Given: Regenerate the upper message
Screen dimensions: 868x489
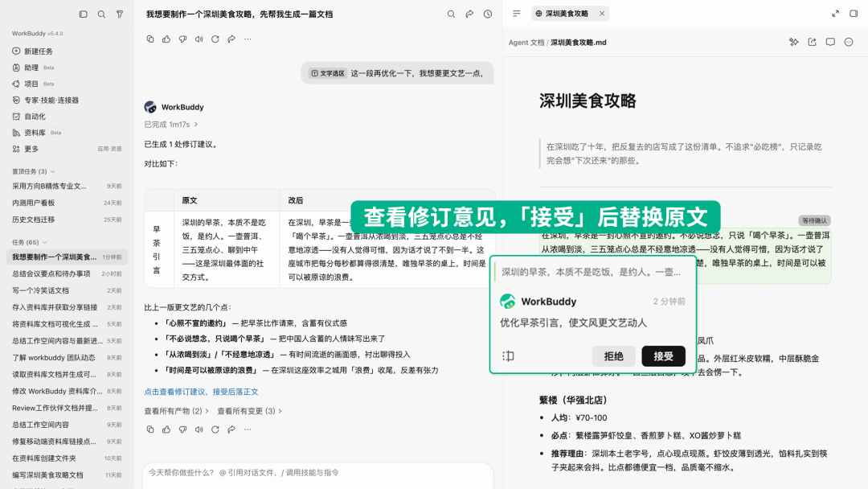Looking at the screenshot, I should point(215,39).
